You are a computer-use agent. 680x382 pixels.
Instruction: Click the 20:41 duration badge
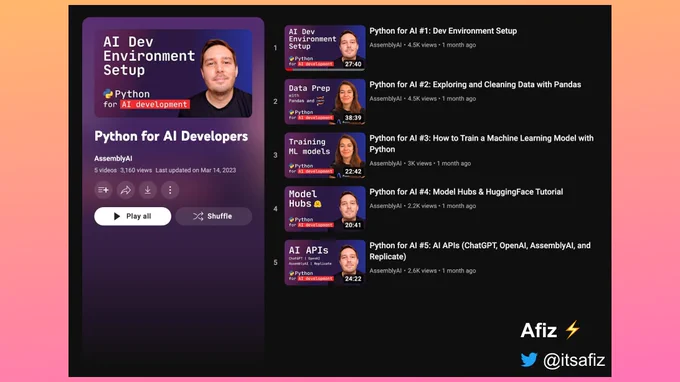pos(353,225)
